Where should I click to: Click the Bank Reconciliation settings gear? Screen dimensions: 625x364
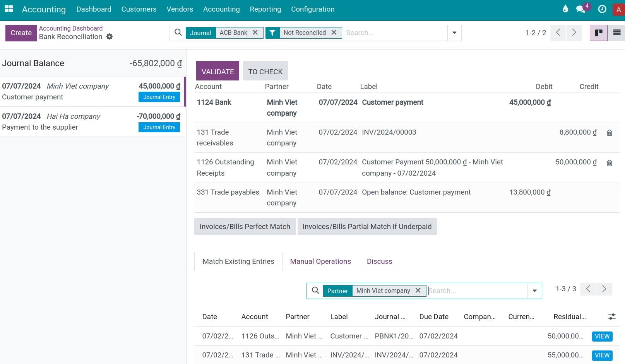[x=110, y=36]
